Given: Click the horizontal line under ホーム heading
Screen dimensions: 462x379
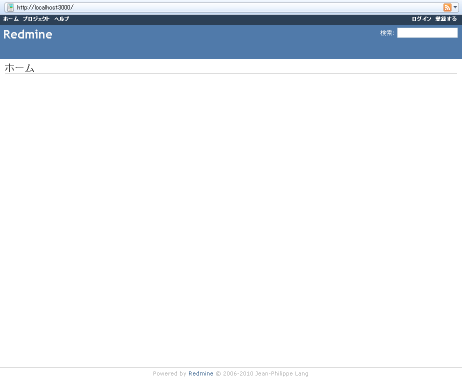Looking at the screenshot, I should [x=231, y=73].
